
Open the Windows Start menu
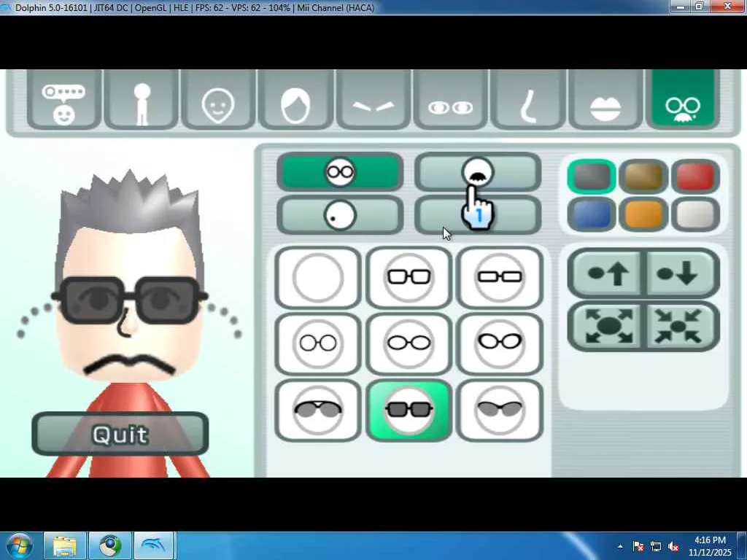coord(20,545)
